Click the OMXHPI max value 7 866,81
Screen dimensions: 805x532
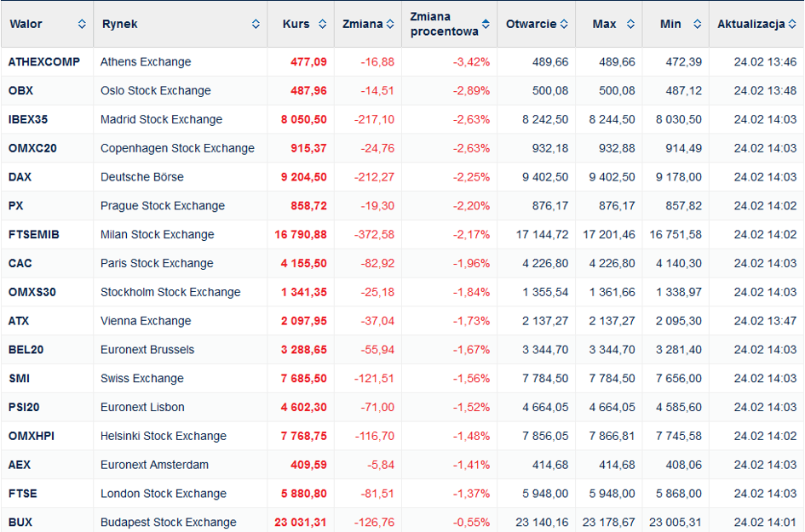coord(612,435)
